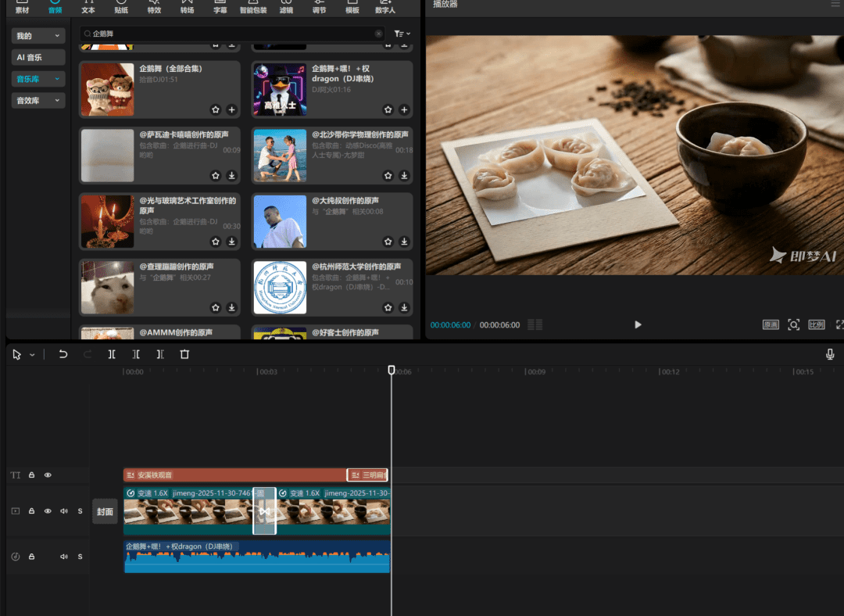Clear the 企鹅舞 search field

379,34
